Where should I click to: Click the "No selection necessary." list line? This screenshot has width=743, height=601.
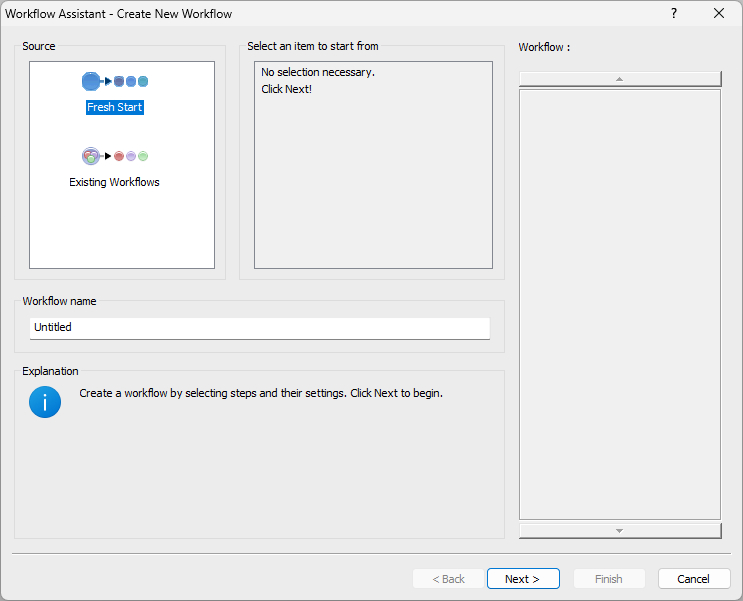click(317, 72)
